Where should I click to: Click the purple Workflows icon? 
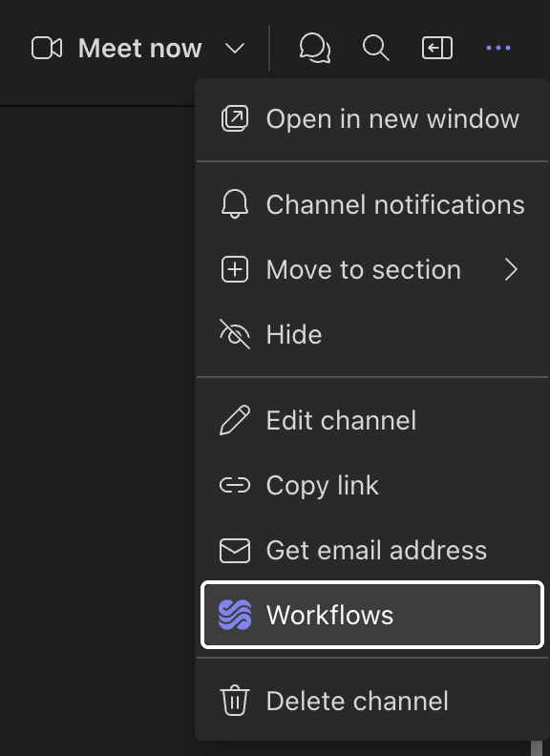[x=235, y=615]
